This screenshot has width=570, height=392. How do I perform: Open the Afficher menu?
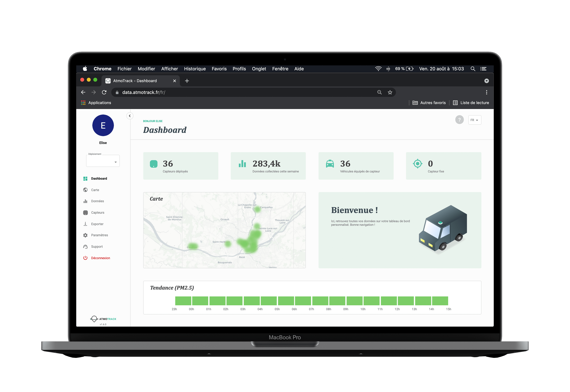pyautogui.click(x=169, y=69)
